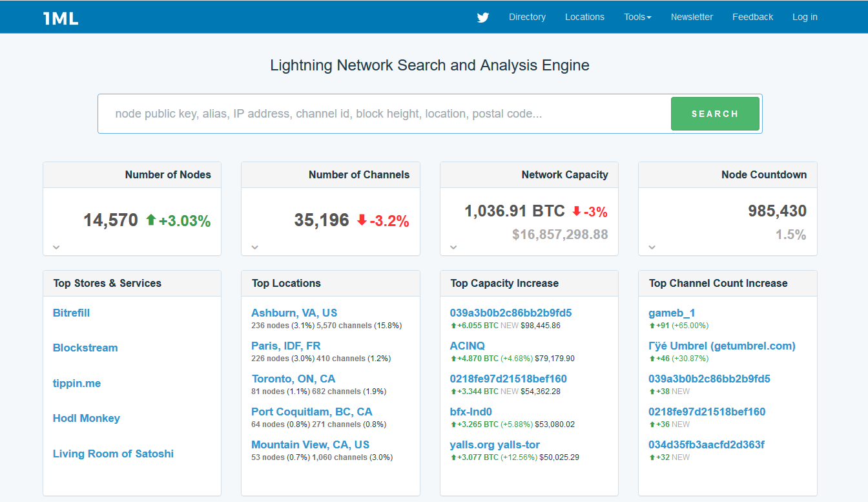Image resolution: width=868 pixels, height=502 pixels.
Task: Open the gameb_1 node link
Action: tap(672, 313)
